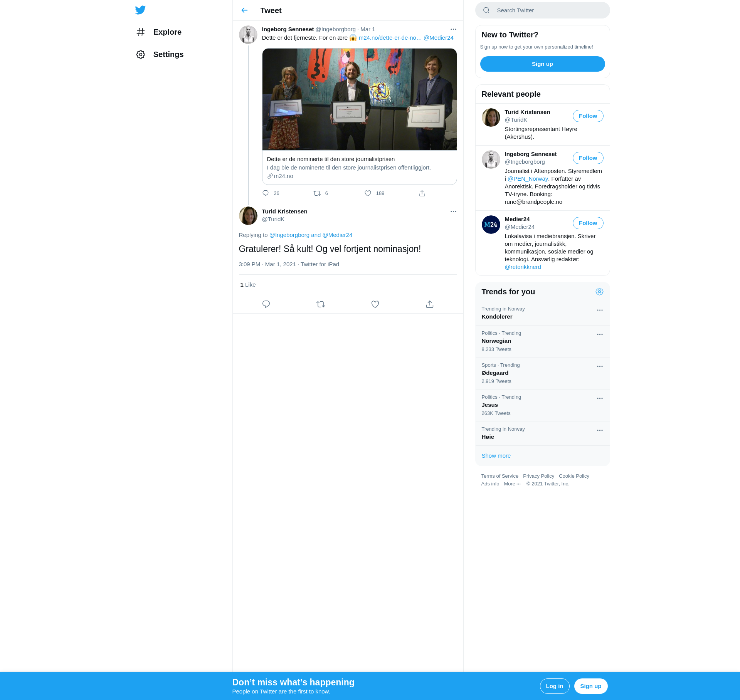Open the article card titled 'Dette er de nominerte'

[x=359, y=168]
